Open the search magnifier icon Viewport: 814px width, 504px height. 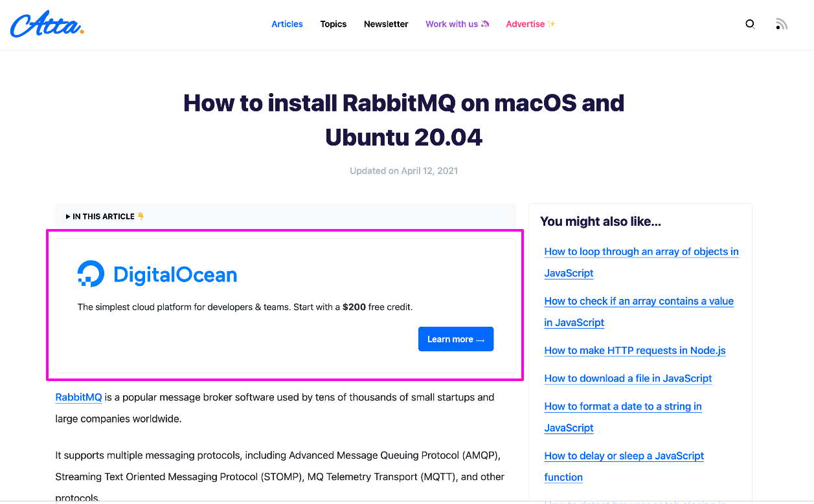[x=750, y=24]
